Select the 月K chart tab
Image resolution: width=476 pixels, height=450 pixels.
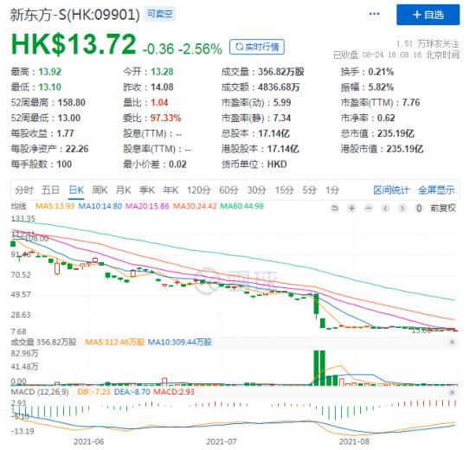click(x=123, y=190)
